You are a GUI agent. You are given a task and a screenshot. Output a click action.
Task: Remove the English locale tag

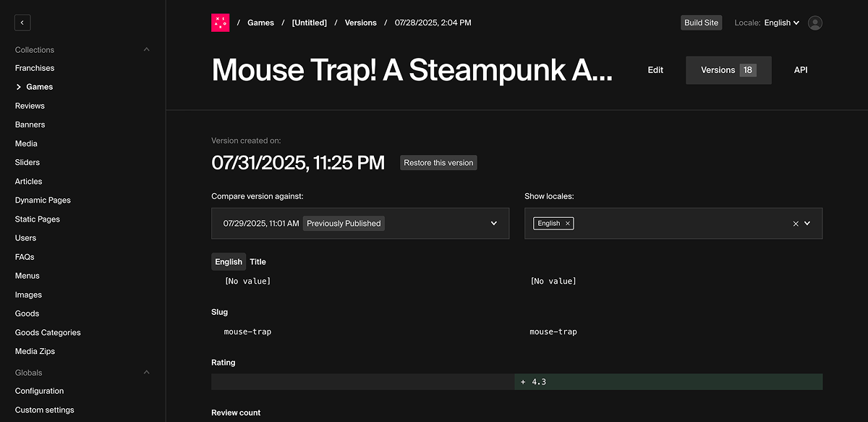click(568, 224)
